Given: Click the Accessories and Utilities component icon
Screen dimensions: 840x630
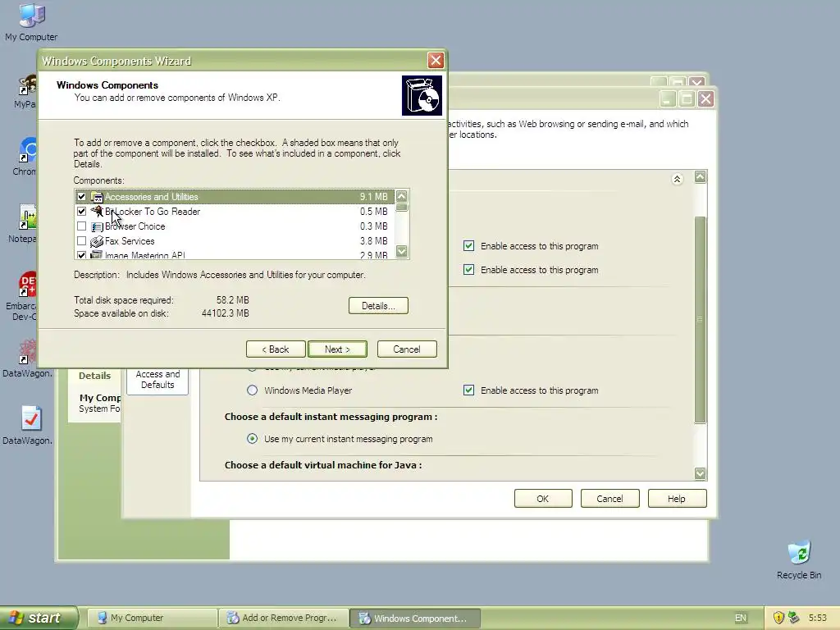Looking at the screenshot, I should point(97,197).
